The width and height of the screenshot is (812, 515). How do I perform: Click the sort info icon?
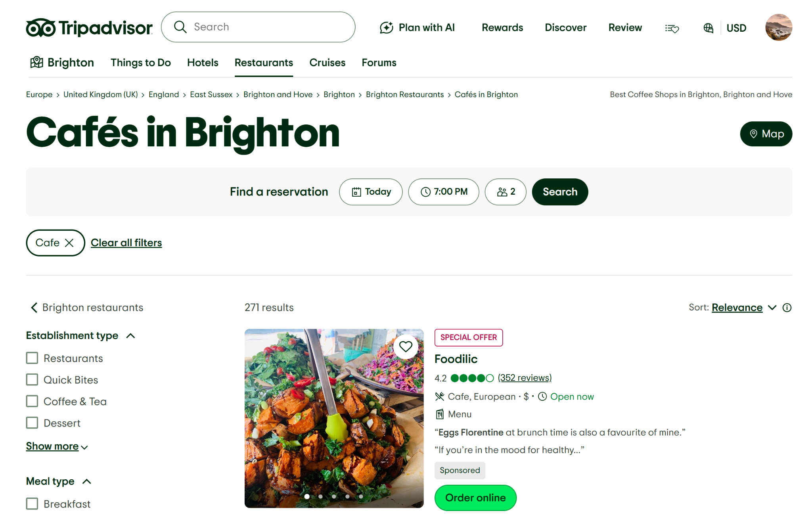787,308
